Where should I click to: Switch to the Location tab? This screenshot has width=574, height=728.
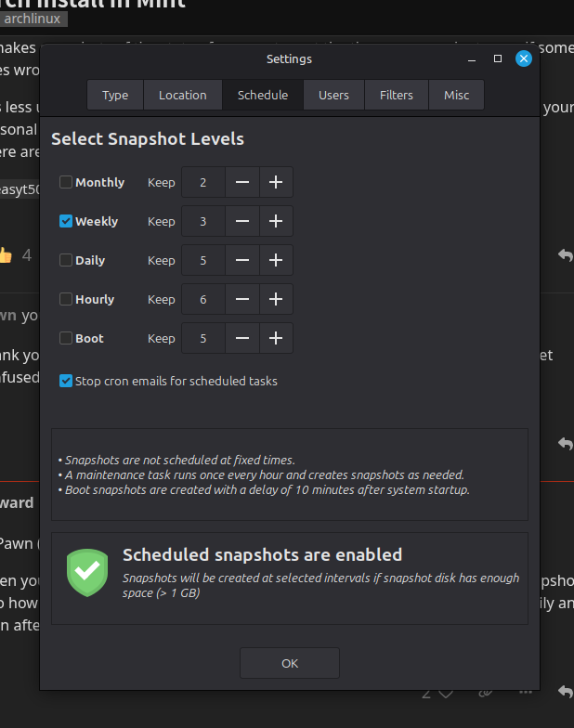[182, 95]
